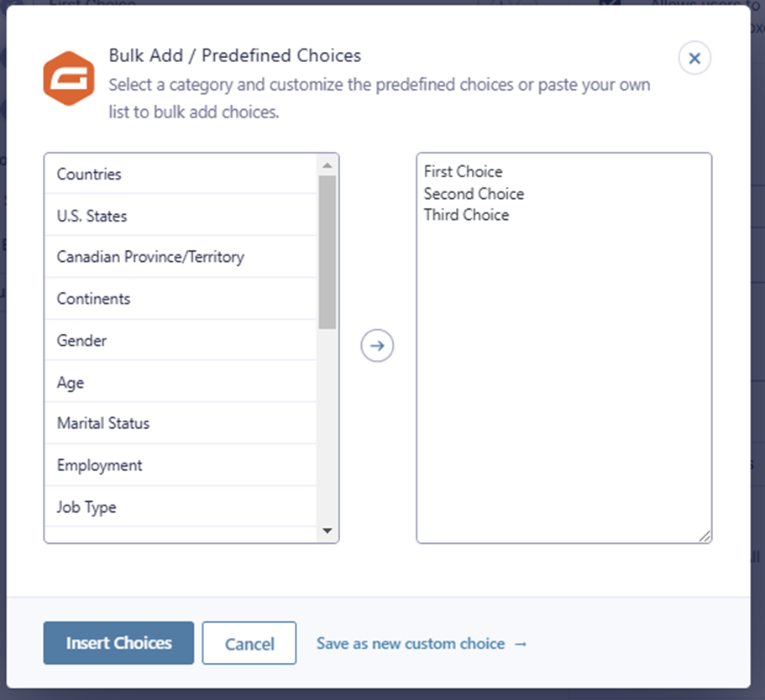Image resolution: width=765 pixels, height=700 pixels.
Task: Select the Countries category
Action: point(89,175)
